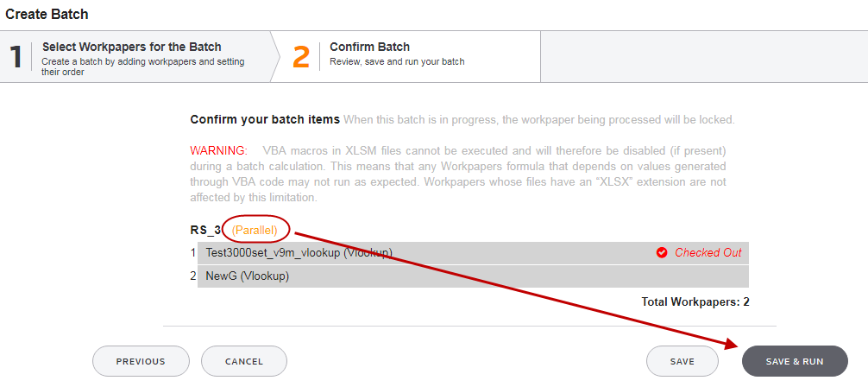Viewport: 868px width, 387px height.
Task: Select the Test3000set_v9m_vlookup workpaper row
Action: pyautogui.click(x=473, y=253)
